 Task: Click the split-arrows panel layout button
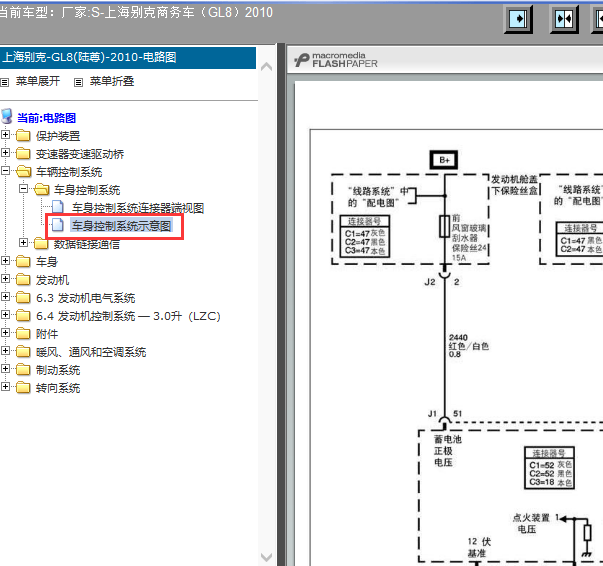point(564,19)
